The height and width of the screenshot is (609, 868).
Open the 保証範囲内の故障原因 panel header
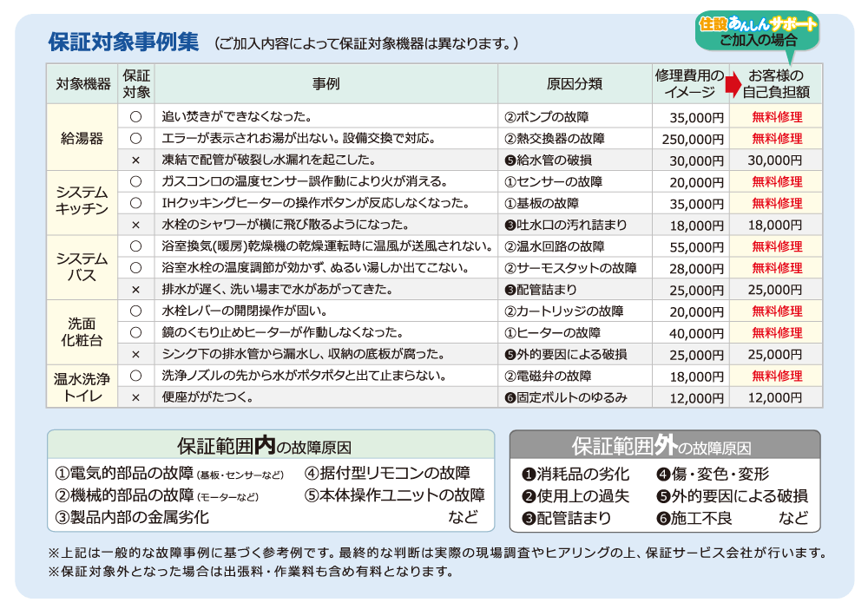pyautogui.click(x=270, y=446)
